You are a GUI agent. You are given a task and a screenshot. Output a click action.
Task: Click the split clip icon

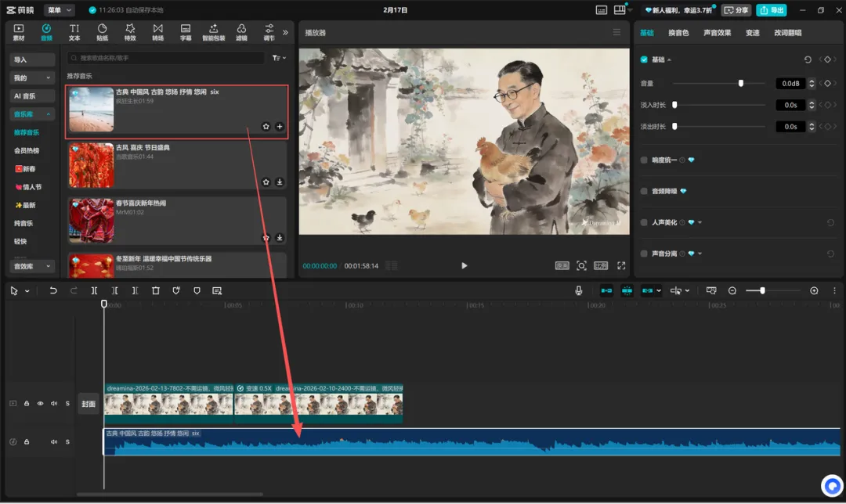(x=94, y=290)
